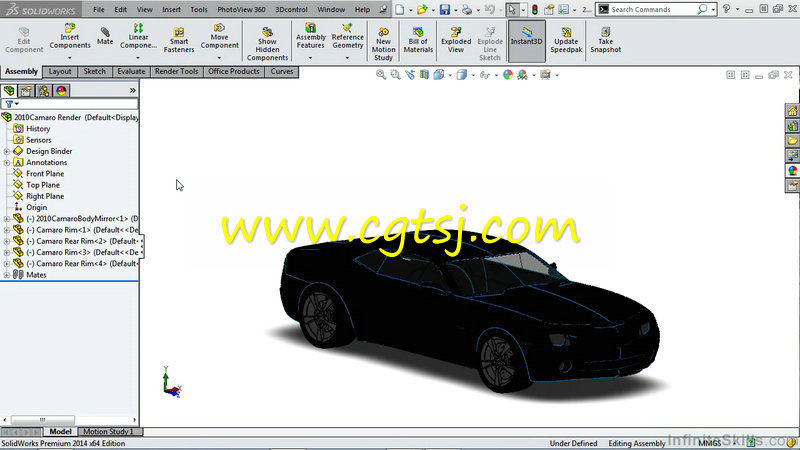Expand the Camaro Rim<1> component
This screenshot has width=800, height=450.
click(7, 230)
